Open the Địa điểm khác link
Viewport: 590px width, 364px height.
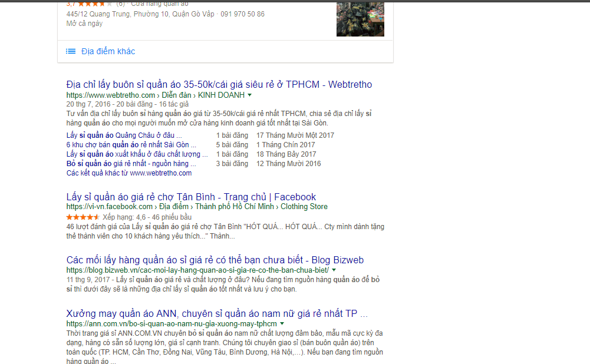coord(108,51)
